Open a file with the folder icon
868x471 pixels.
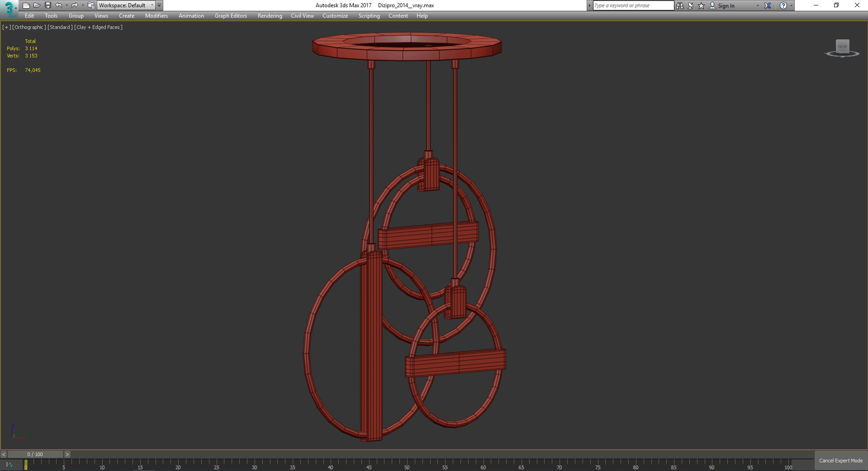coord(37,5)
